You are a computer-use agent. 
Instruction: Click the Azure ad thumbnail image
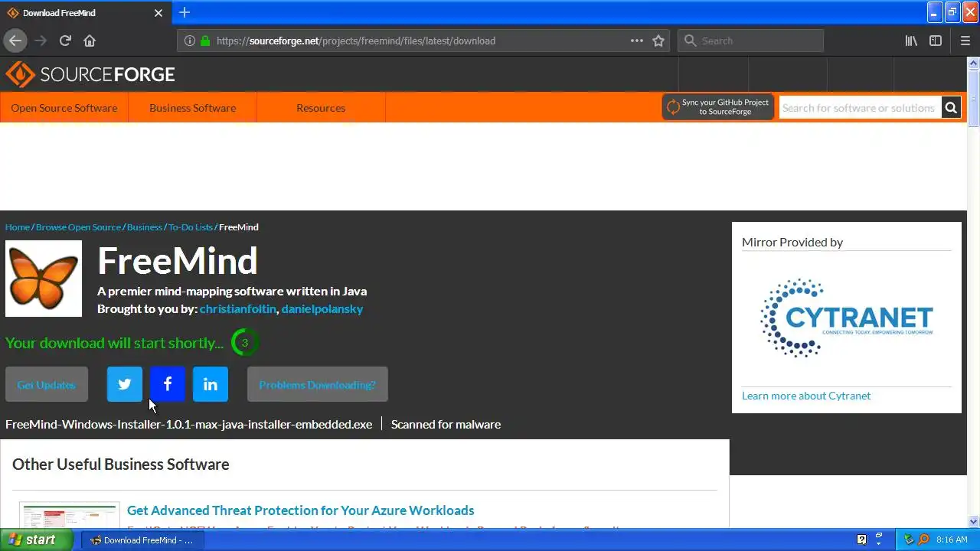(x=70, y=515)
